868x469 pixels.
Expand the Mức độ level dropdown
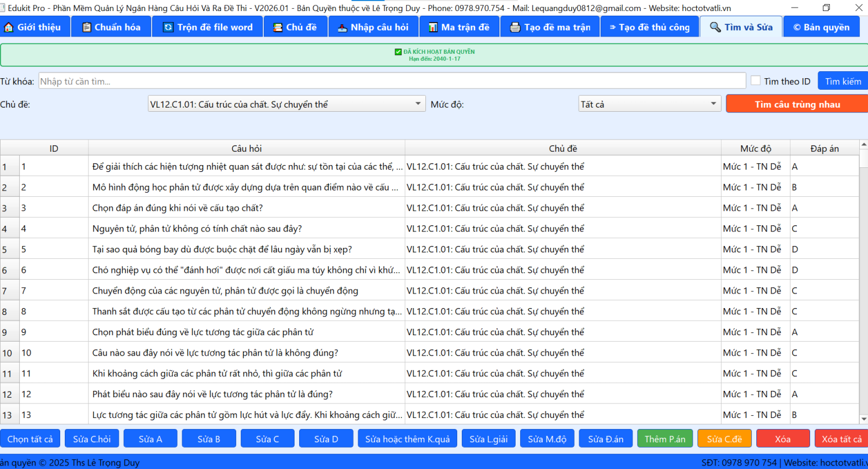649,104
